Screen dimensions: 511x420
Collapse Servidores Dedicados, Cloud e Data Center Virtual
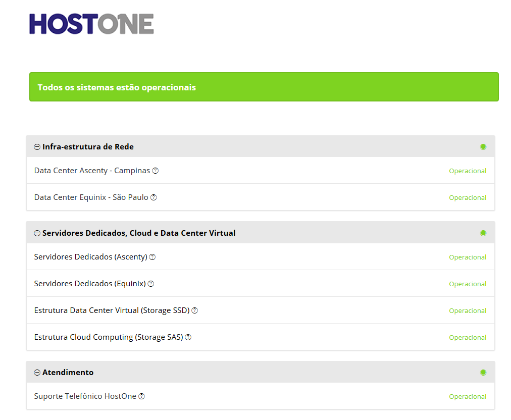coord(37,233)
